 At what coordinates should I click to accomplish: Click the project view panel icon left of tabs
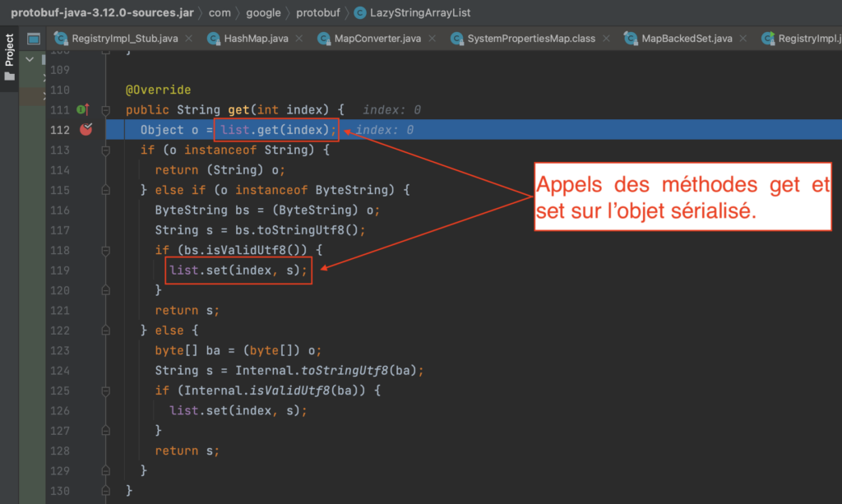point(33,39)
